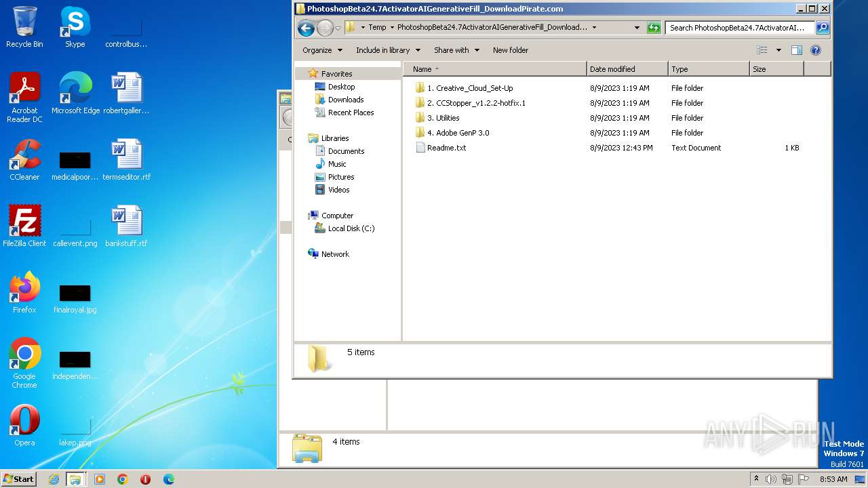Open the Recycle Bin desktop icon

point(24,27)
